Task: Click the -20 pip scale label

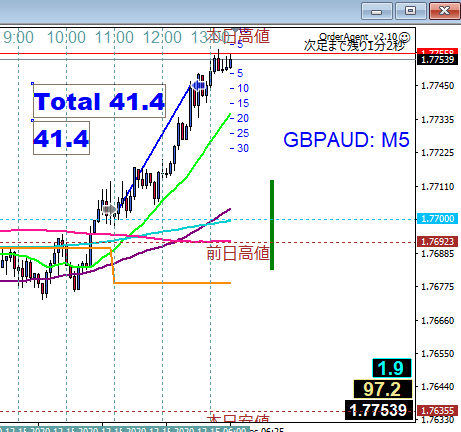Action: [x=240, y=118]
